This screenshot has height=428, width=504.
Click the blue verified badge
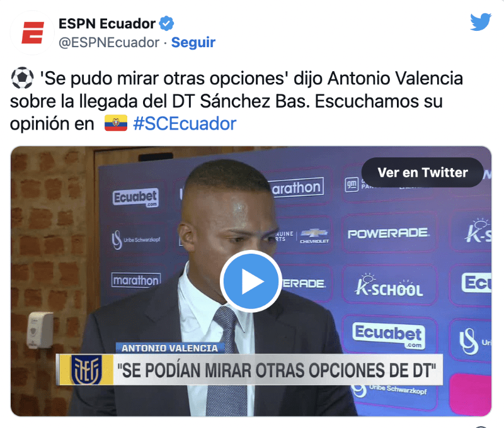click(x=166, y=23)
